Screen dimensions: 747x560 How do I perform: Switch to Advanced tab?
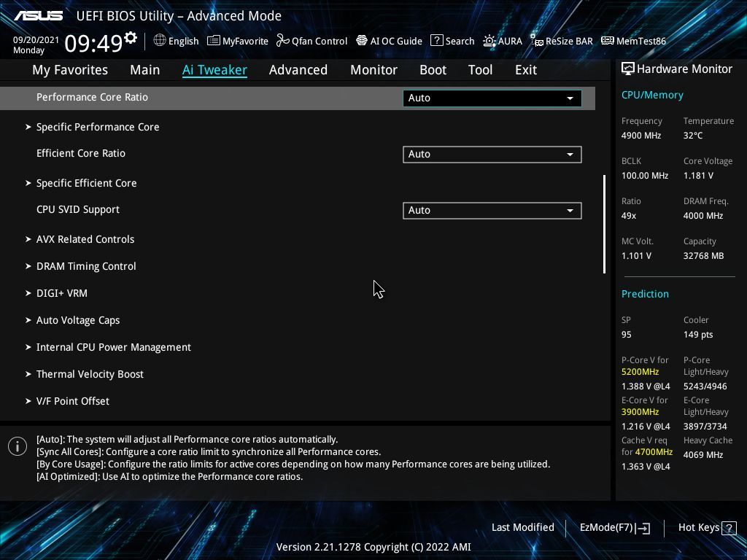pos(298,70)
